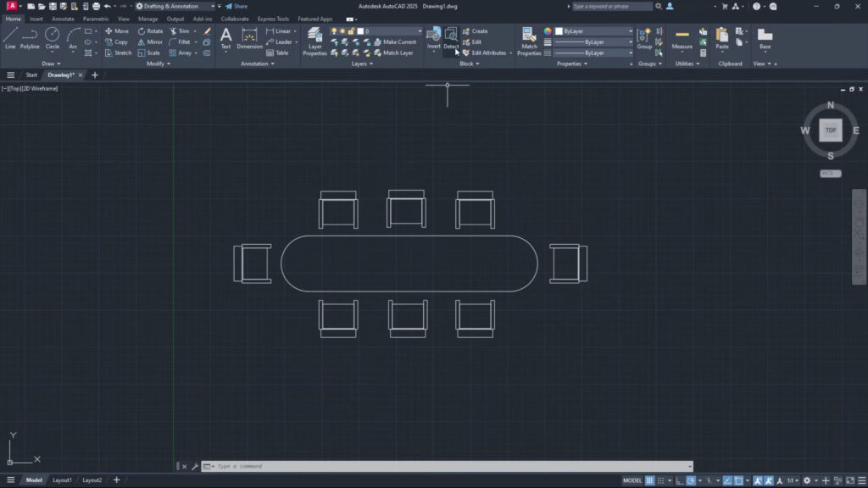Click the white layer 0 color swatch
The height and width of the screenshot is (488, 868).
pyautogui.click(x=360, y=31)
